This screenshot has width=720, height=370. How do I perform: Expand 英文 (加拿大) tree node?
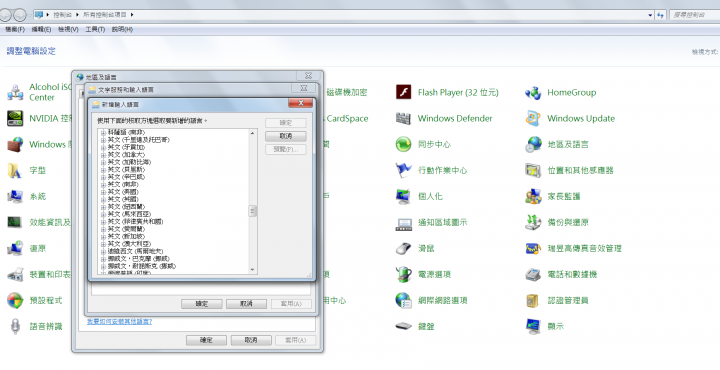(103, 155)
